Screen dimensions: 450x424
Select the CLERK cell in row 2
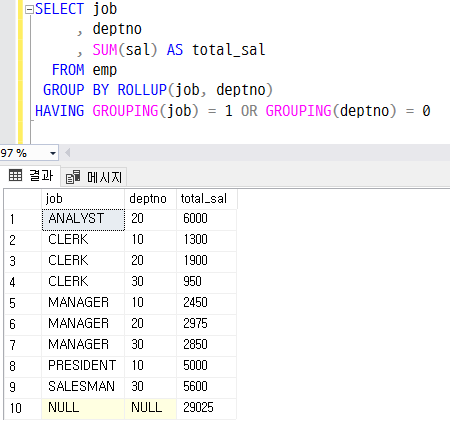[x=83, y=240]
